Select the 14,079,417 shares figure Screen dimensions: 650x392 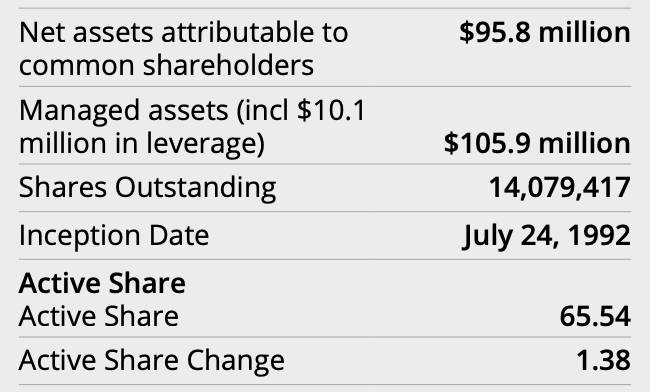[560, 188]
